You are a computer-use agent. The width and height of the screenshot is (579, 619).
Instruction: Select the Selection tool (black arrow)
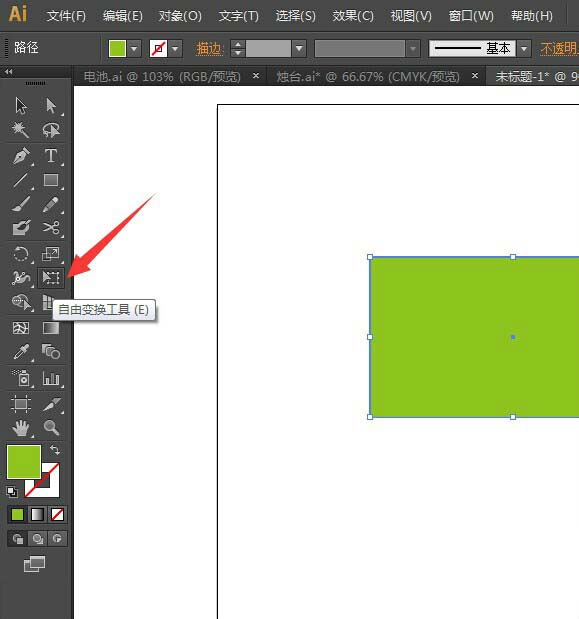click(21, 106)
